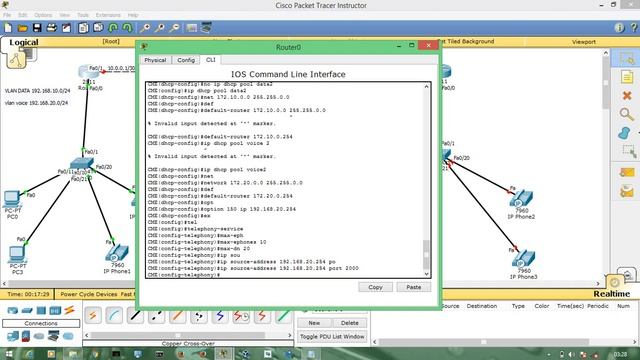Open the Windows Start button
The width and height of the screenshot is (640, 360).
[x=8, y=354]
